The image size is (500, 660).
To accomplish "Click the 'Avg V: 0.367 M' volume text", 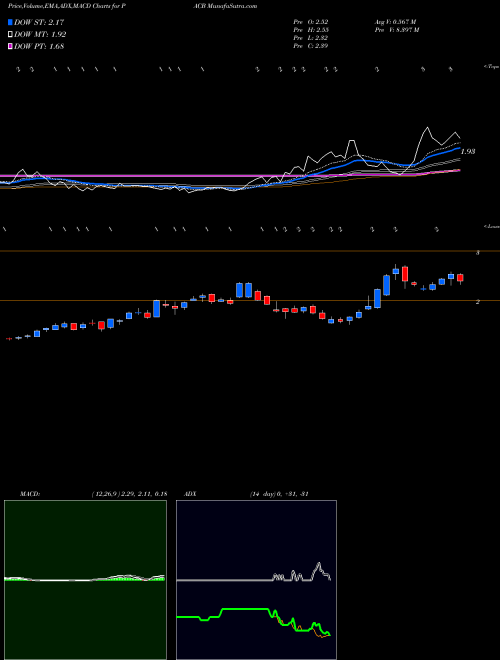I will point(395,22).
